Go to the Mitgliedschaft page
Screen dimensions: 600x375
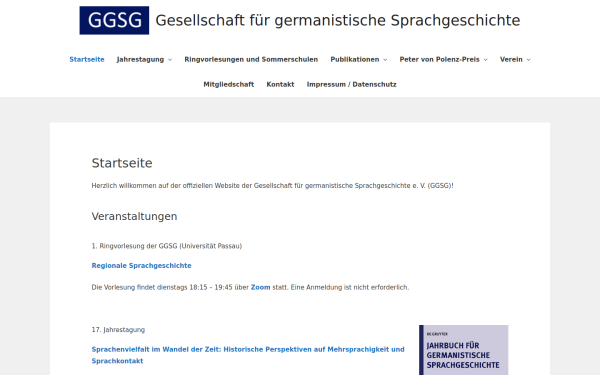[228, 84]
